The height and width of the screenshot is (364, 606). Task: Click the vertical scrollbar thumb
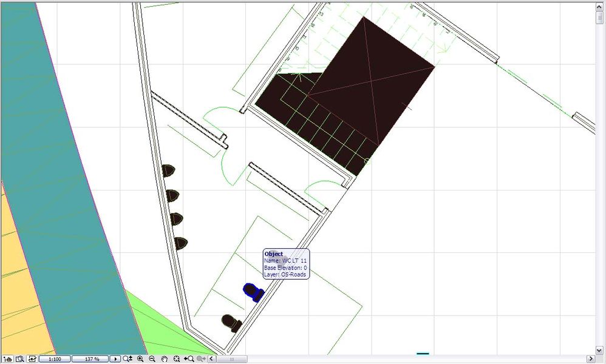[599, 17]
